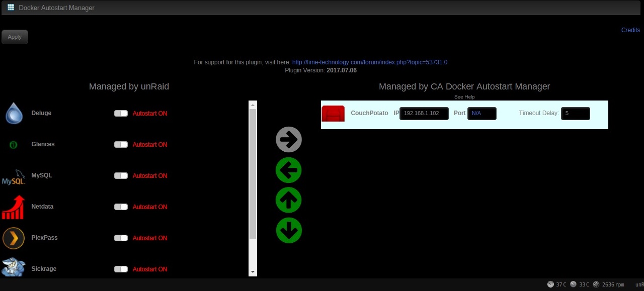Click the CouchPotato red couch icon

point(333,114)
